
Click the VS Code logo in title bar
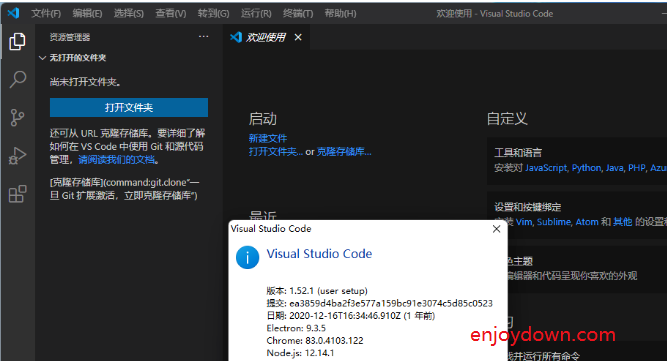coord(13,13)
